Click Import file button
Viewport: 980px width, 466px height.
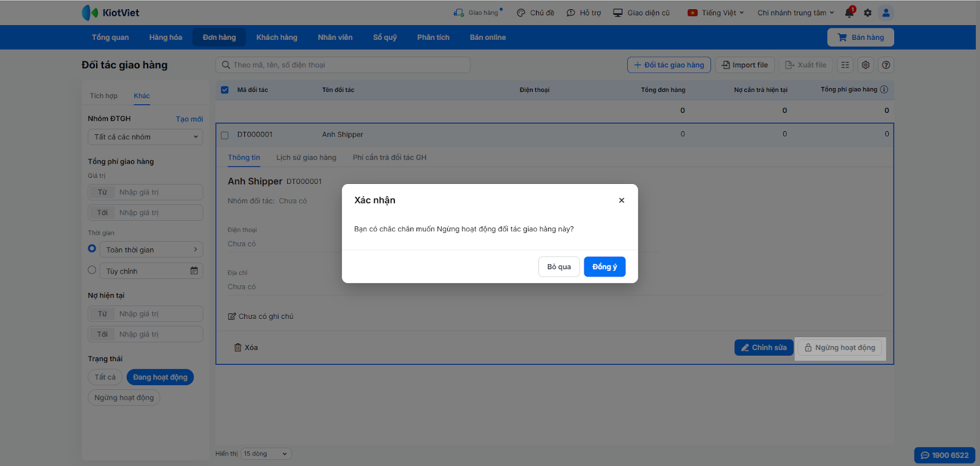point(745,65)
